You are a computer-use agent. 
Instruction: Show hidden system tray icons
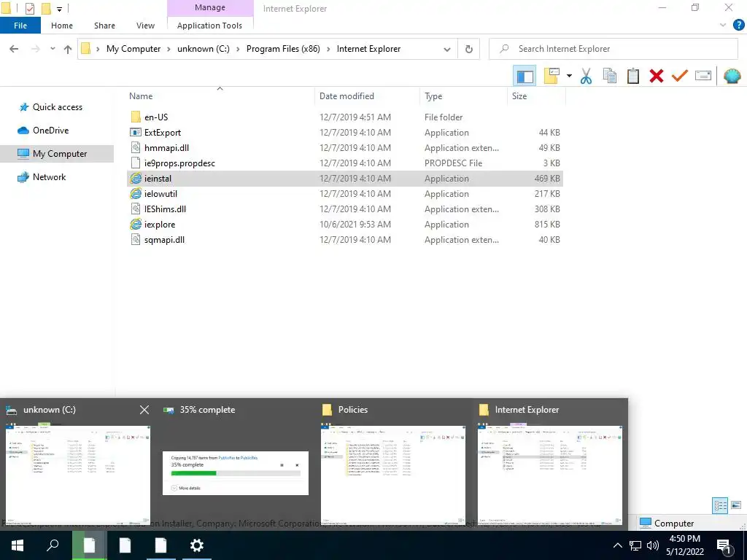point(617,545)
